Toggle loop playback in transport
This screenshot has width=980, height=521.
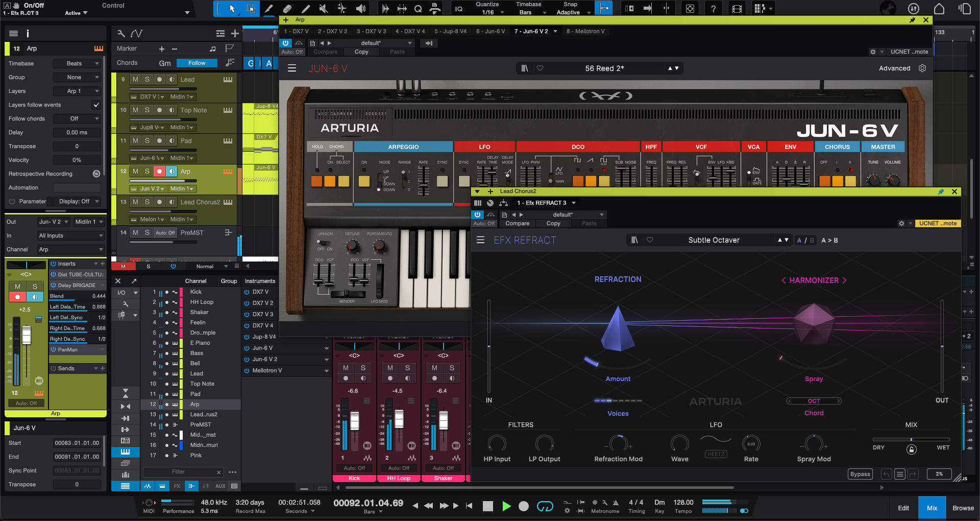[545, 506]
